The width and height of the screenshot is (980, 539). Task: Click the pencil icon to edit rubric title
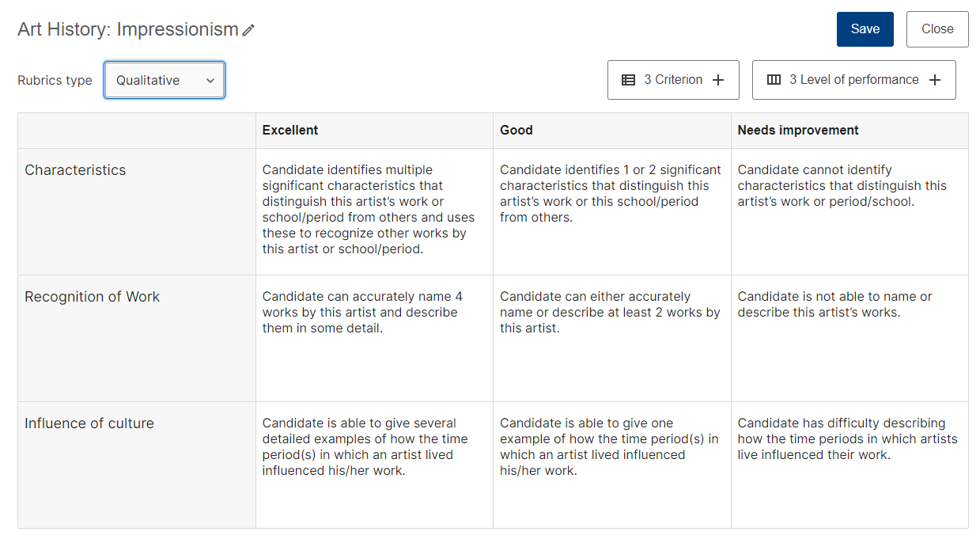(x=248, y=30)
